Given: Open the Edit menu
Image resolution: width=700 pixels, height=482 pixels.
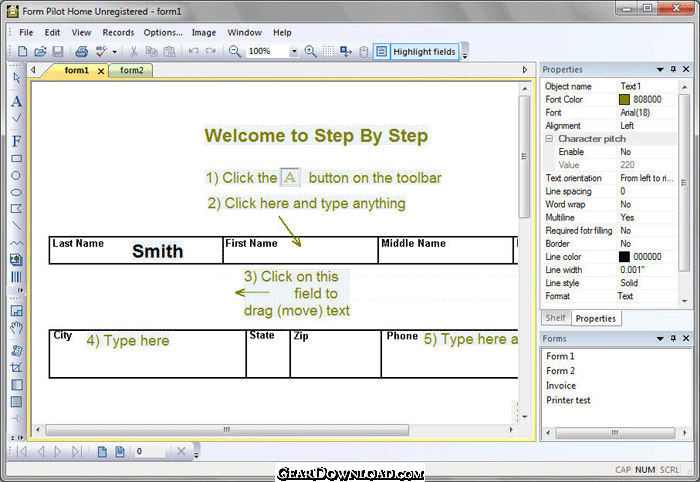Looking at the screenshot, I should pyautogui.click(x=52, y=33).
